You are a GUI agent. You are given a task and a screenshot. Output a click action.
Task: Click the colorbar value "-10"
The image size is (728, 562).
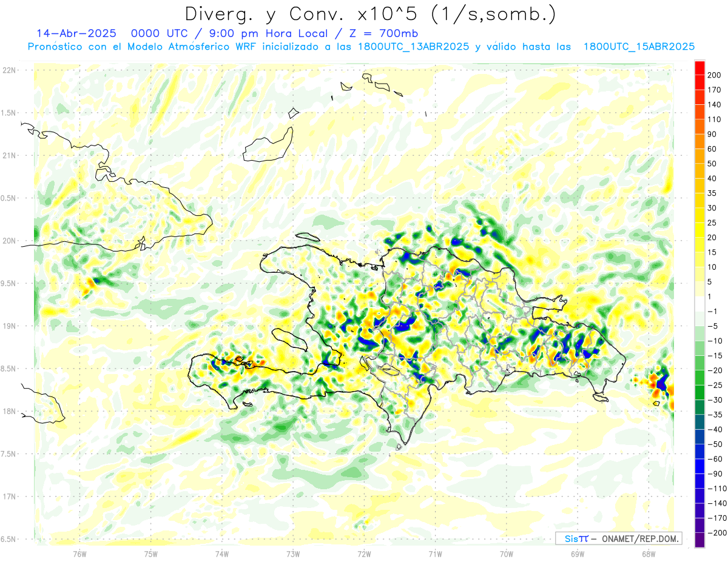click(x=715, y=341)
